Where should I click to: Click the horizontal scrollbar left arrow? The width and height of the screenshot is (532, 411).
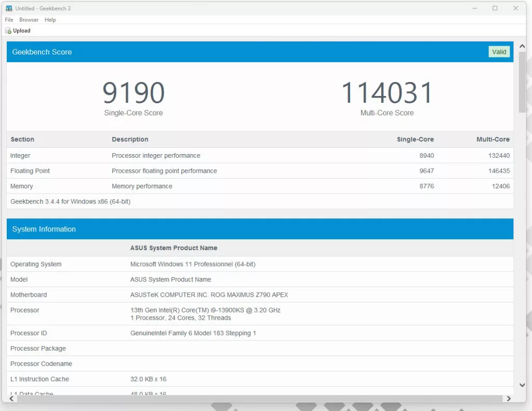11,399
